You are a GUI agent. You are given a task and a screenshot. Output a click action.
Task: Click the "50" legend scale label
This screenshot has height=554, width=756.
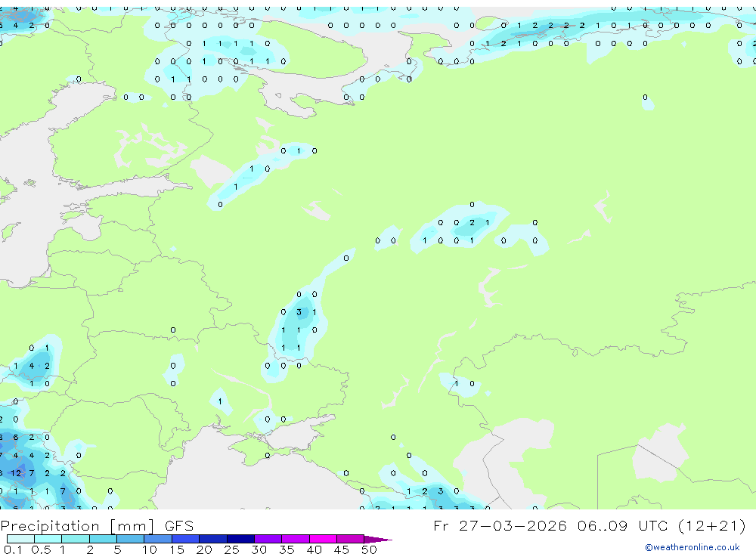(x=369, y=549)
